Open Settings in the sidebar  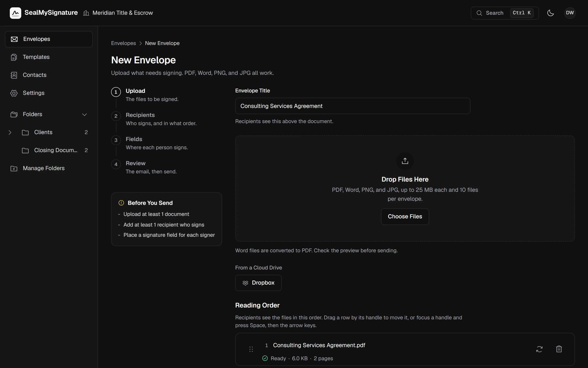click(x=49, y=93)
